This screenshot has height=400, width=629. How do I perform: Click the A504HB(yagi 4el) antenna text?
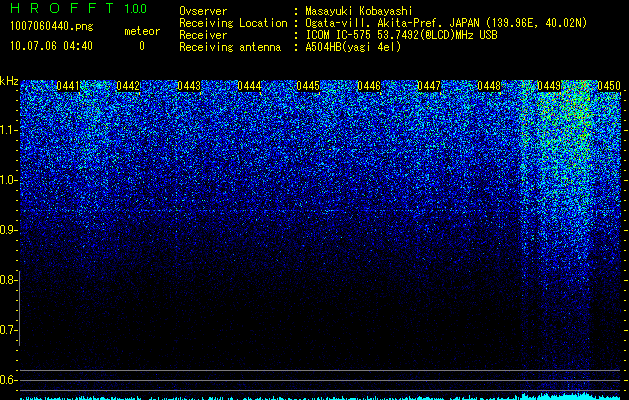[353, 47]
